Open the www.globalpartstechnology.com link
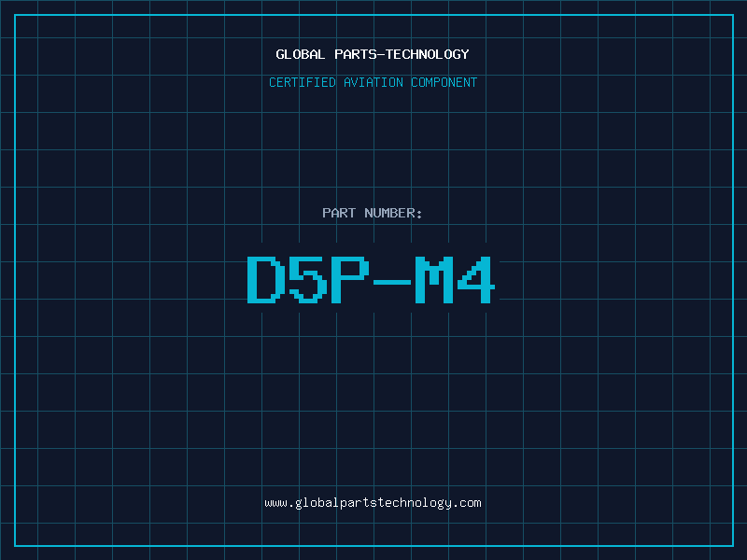Screen dimensions: 747x560 point(373,503)
